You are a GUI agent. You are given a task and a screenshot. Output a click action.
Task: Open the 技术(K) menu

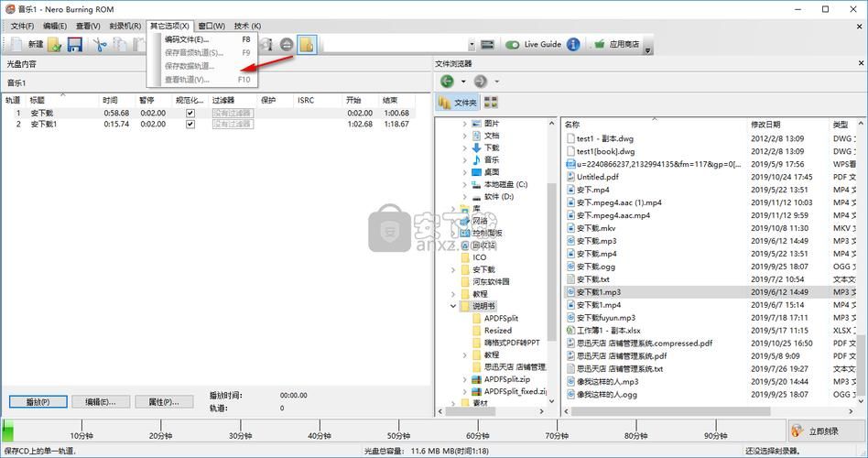[x=247, y=26]
